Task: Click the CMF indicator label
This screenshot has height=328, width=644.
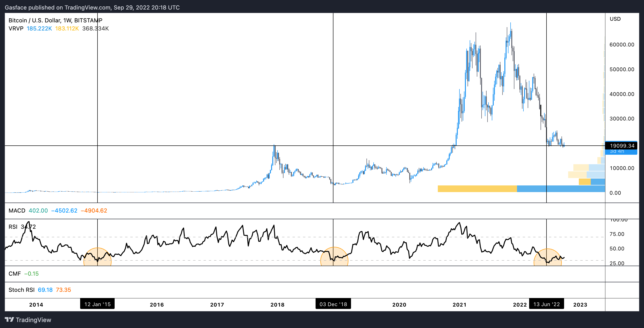Action: click(15, 274)
